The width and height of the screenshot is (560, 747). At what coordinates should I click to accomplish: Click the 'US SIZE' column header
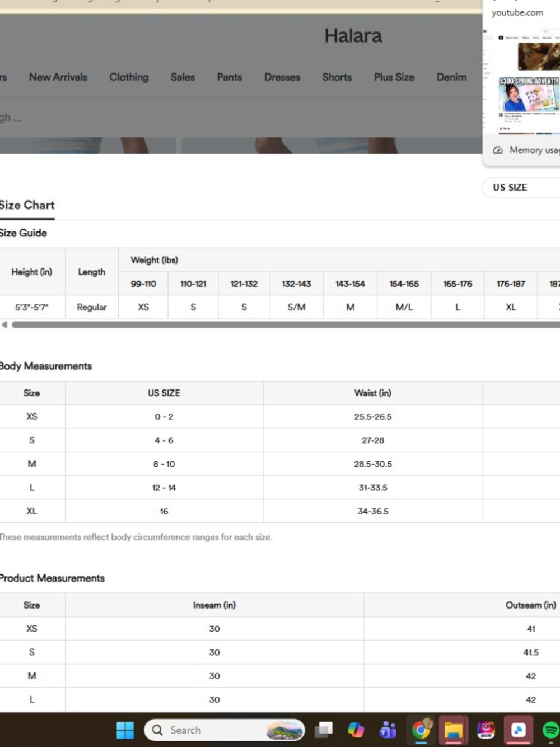coord(164,393)
